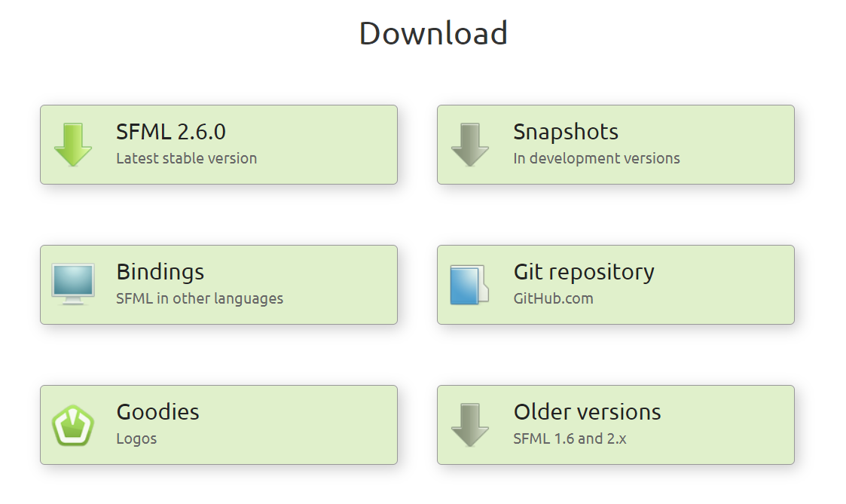Screen dimensions: 846x504
Task: Open the SFML 2.6.0 download link
Action: pos(171,132)
